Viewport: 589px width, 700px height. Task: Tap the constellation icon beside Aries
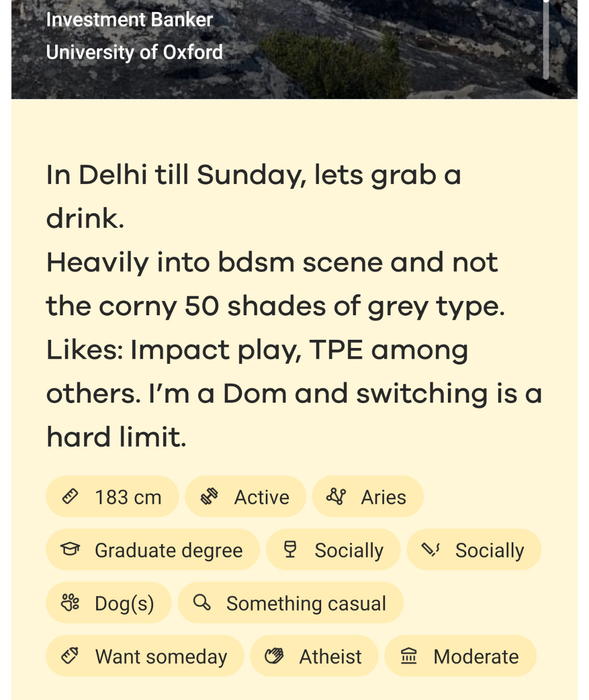click(336, 497)
